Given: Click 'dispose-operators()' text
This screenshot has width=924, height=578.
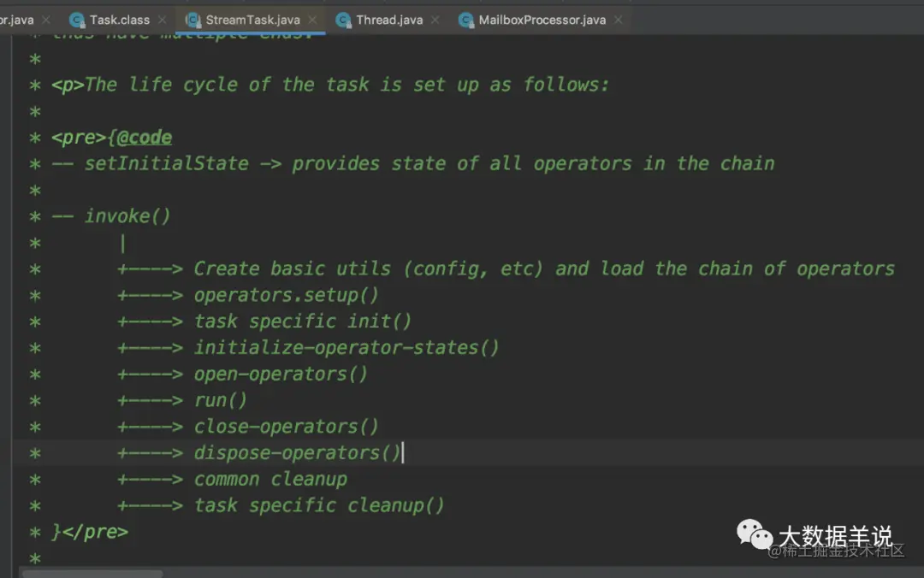Looking at the screenshot, I should (x=297, y=453).
